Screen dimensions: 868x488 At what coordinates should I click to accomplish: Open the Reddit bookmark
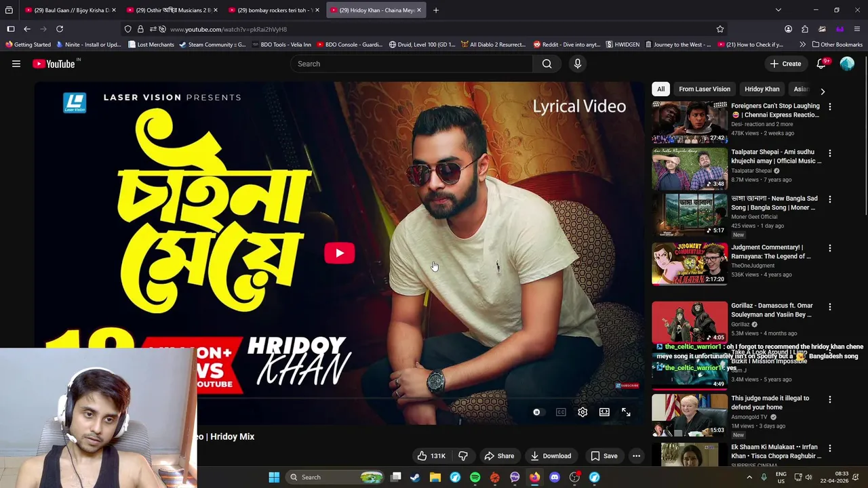coord(567,45)
